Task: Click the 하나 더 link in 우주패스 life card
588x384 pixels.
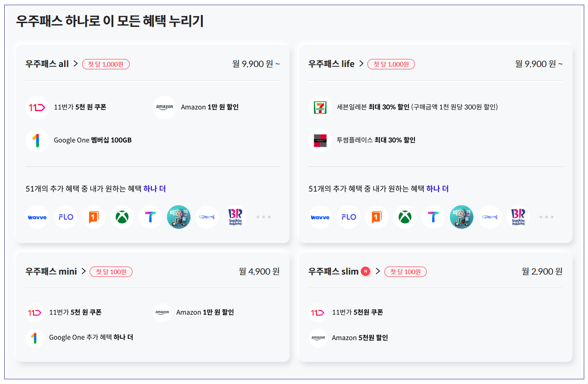Action: tap(438, 189)
